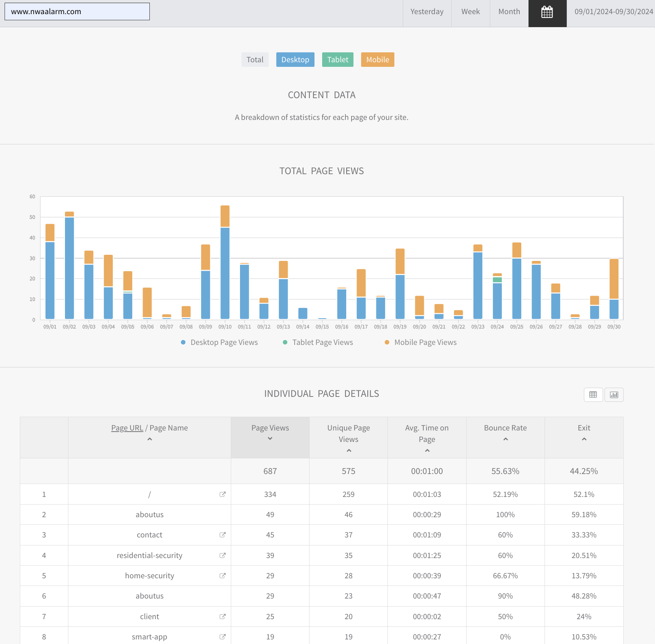Viewport: 655px width, 644px height.
Task: Toggle Mobile Page Views legend series
Action: click(420, 342)
